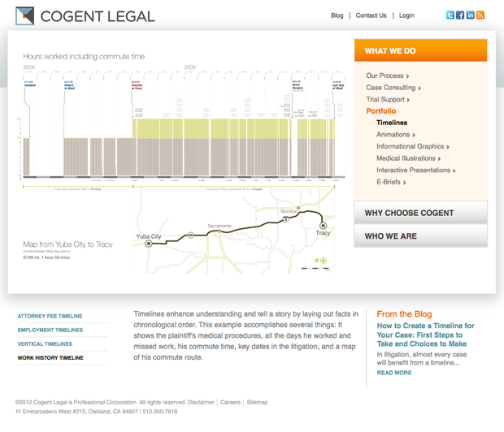Go to the Blog page
This screenshot has width=504, height=432.
pos(337,15)
